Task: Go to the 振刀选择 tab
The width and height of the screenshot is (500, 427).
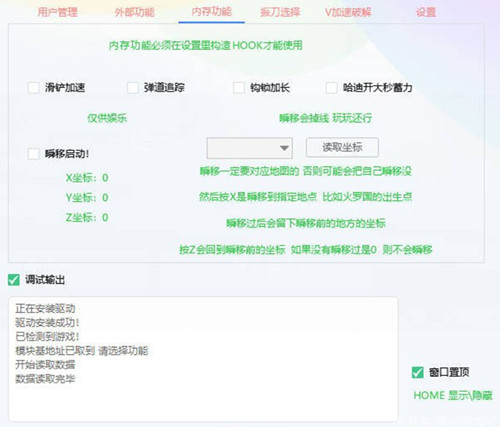Action: 280,12
